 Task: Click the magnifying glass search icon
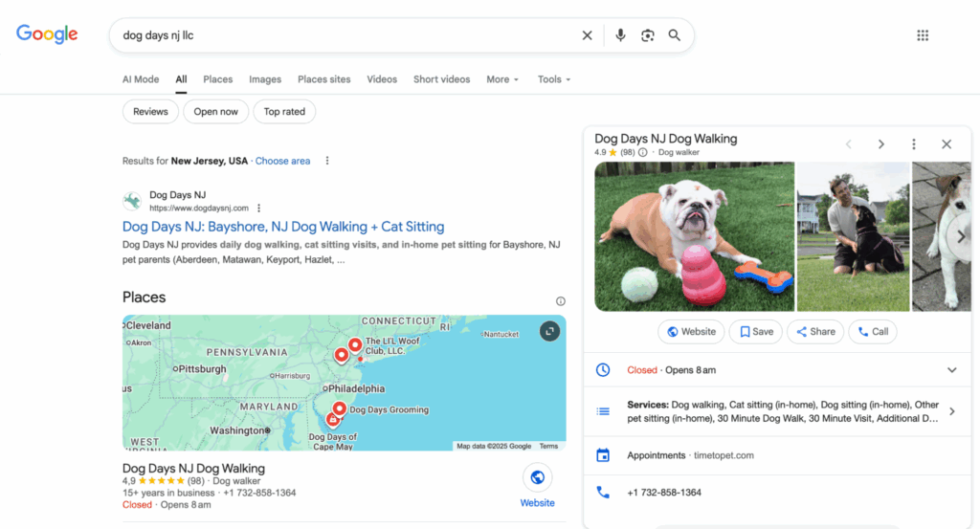675,35
